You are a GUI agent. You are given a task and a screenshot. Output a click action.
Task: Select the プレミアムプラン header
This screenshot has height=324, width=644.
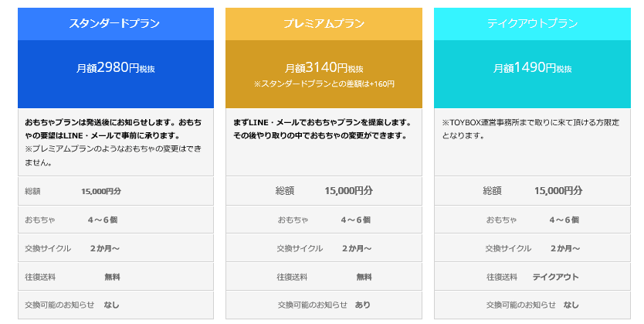(324, 24)
